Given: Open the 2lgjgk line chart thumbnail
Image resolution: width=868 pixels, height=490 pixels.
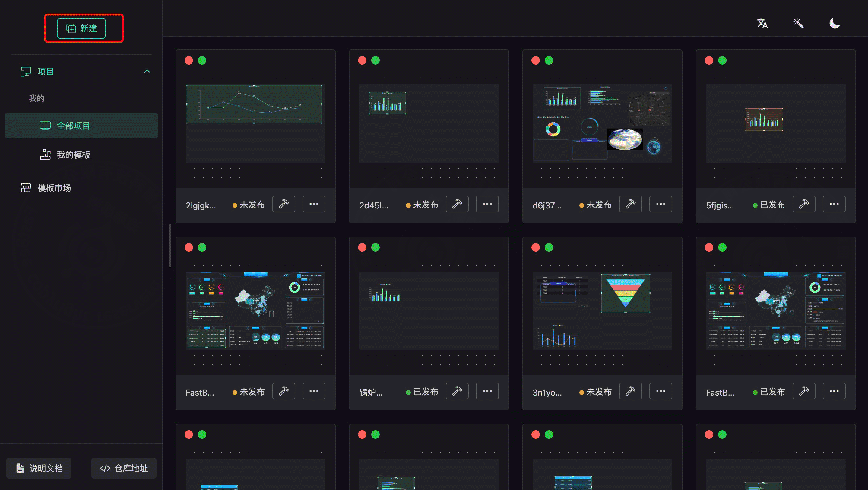Looking at the screenshot, I should click(255, 124).
